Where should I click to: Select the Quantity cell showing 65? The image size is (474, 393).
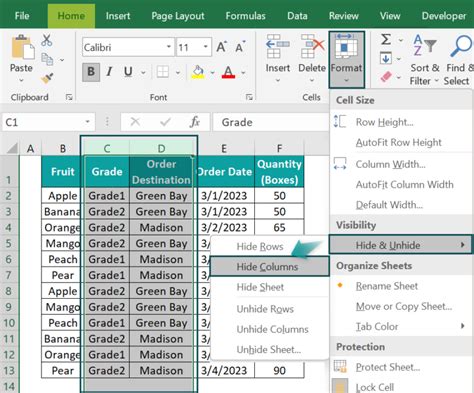click(x=279, y=227)
